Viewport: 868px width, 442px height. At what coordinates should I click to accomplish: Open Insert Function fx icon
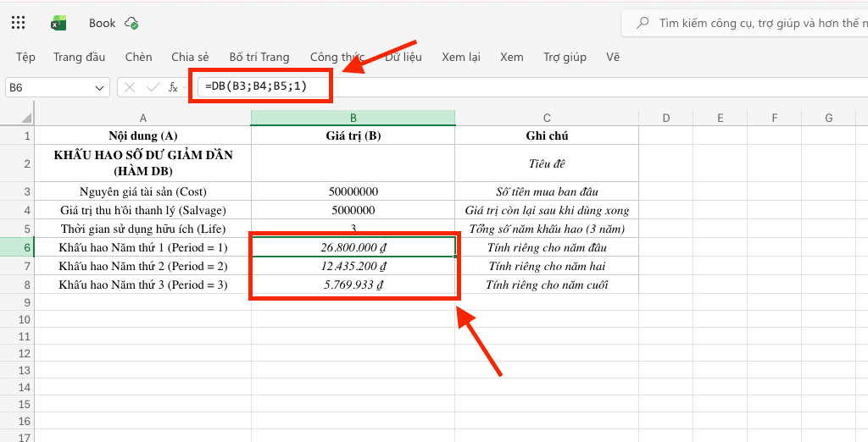173,87
